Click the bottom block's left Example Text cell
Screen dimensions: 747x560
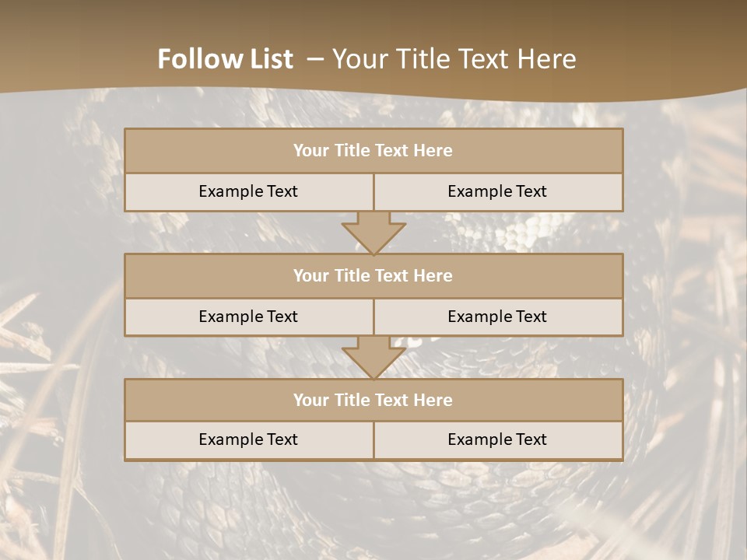click(248, 439)
